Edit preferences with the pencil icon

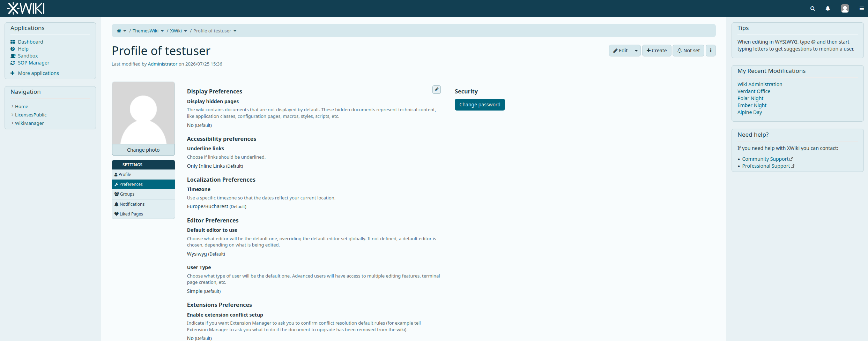(436, 90)
